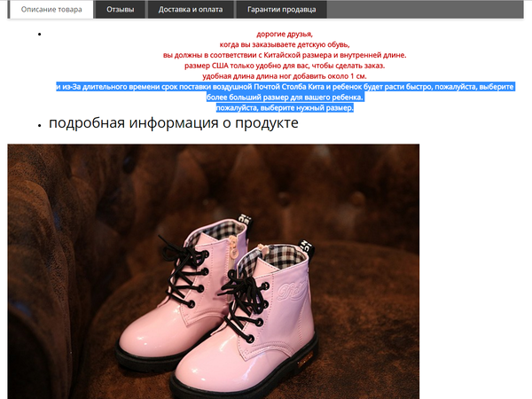Screen dimensions: 532x399
Task: Switch to Доставка и оплата tab
Action: click(x=191, y=9)
